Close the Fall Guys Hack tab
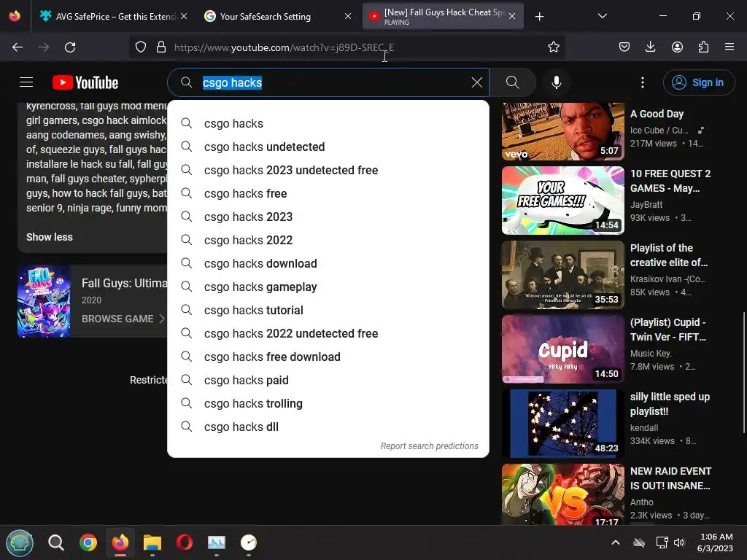This screenshot has height=560, width=747. point(512,16)
